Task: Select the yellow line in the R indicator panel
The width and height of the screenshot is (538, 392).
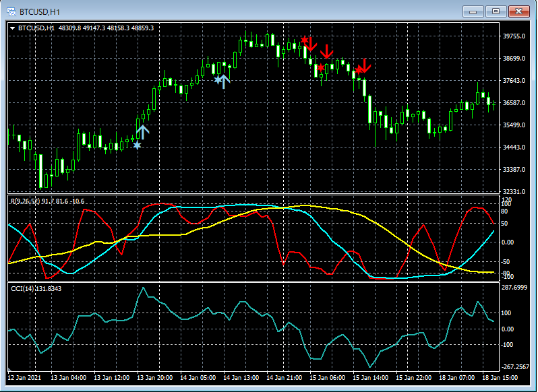Action: tap(169, 235)
